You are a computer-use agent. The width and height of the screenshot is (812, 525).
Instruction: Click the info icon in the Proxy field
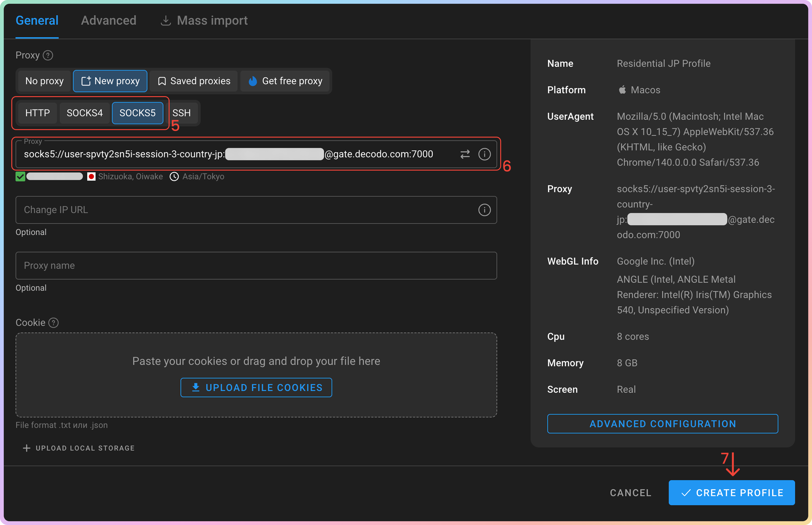click(x=484, y=154)
